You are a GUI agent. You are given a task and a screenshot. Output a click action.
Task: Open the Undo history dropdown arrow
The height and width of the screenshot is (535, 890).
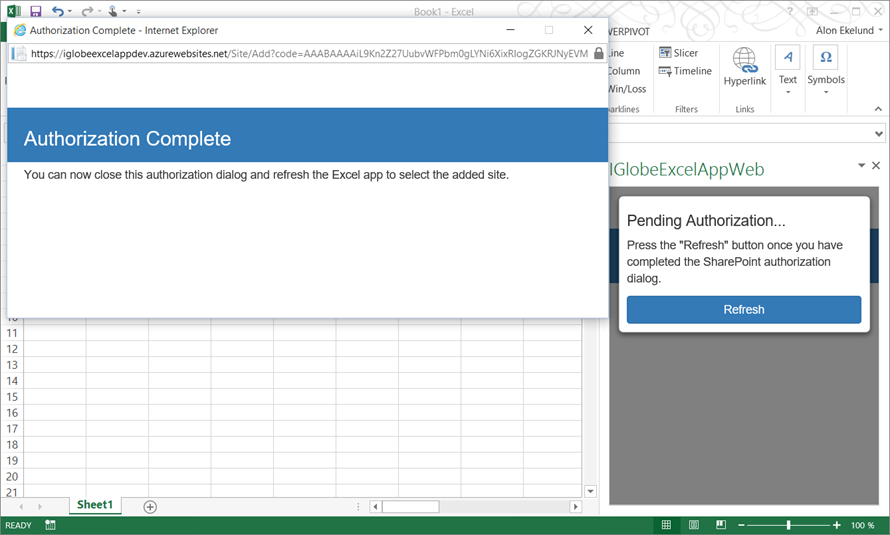[x=70, y=11]
